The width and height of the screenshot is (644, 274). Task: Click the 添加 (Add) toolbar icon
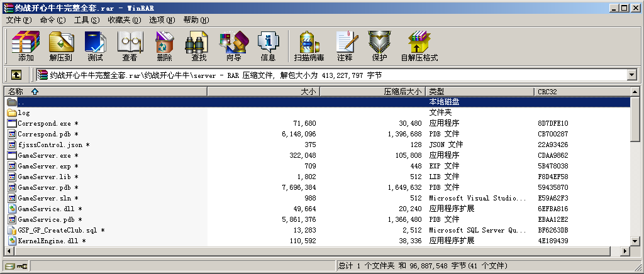click(26, 46)
